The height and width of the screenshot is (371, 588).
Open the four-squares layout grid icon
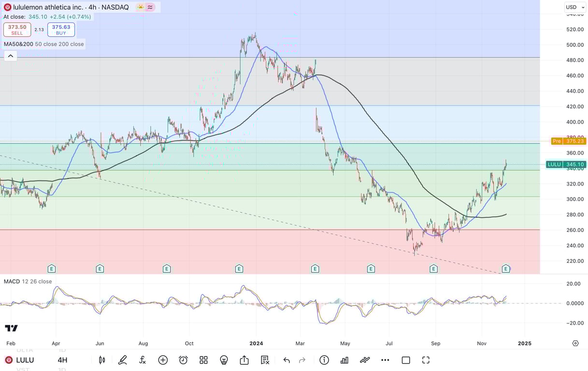pyautogui.click(x=203, y=360)
